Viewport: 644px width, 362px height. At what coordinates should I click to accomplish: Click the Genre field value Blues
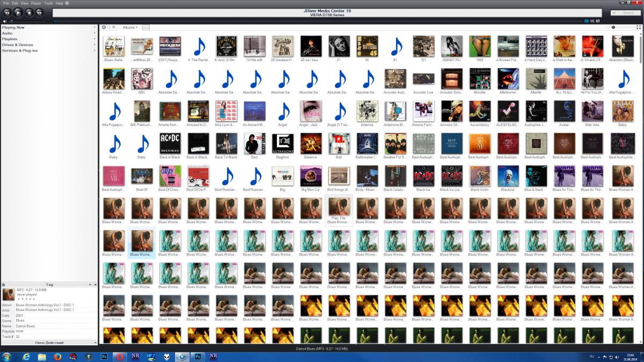(x=20, y=321)
